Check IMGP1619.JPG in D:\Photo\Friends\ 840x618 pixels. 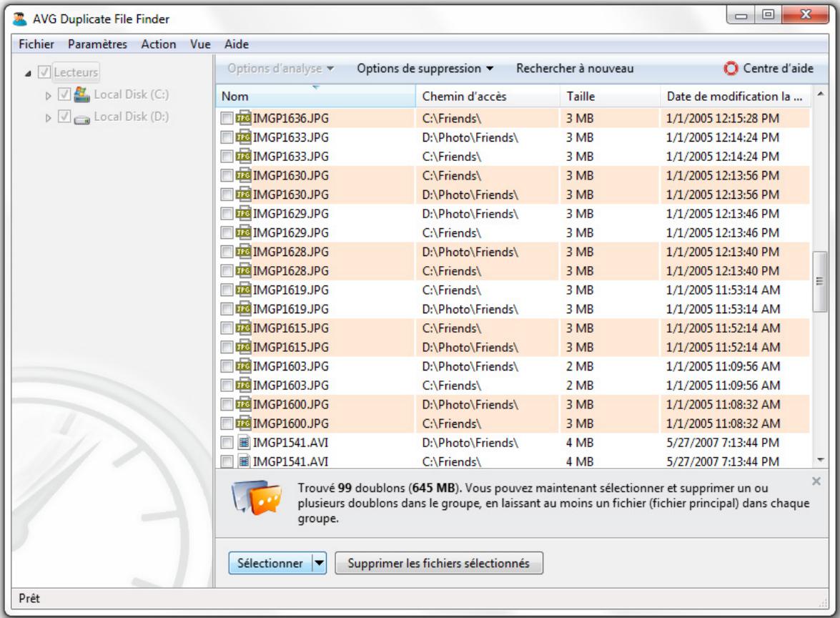[x=227, y=309]
